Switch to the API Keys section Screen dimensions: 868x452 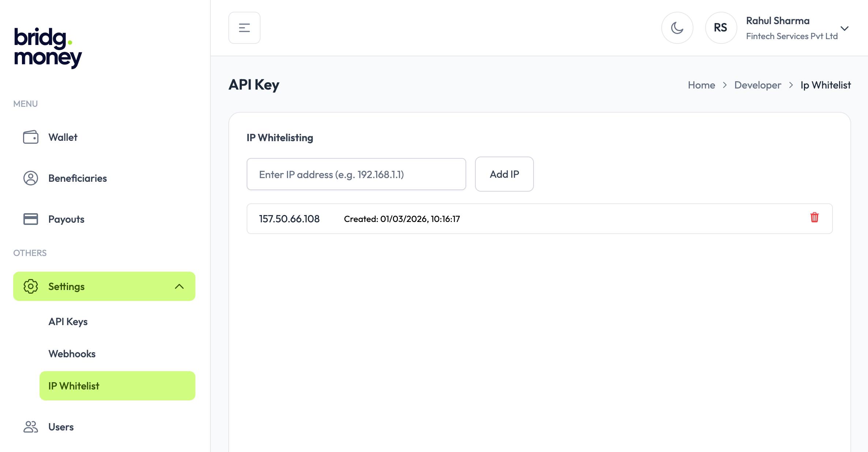point(68,321)
